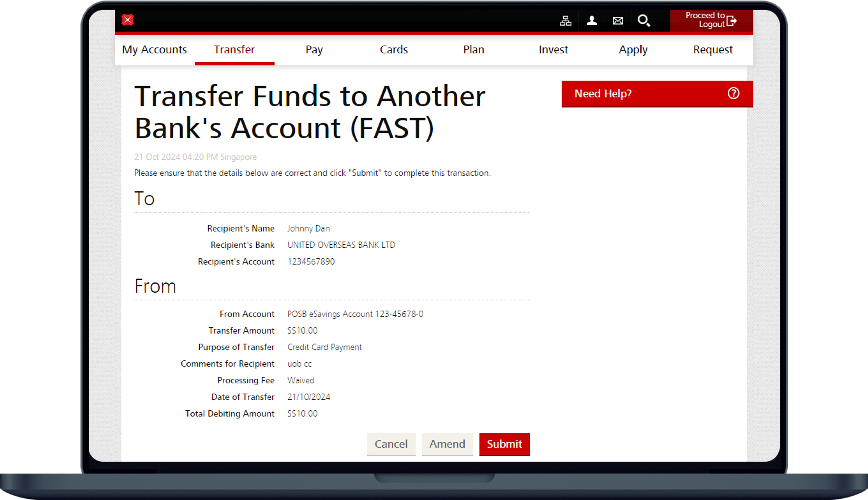
Task: Click POSB eSavings Account 123-45678-0
Action: (355, 314)
